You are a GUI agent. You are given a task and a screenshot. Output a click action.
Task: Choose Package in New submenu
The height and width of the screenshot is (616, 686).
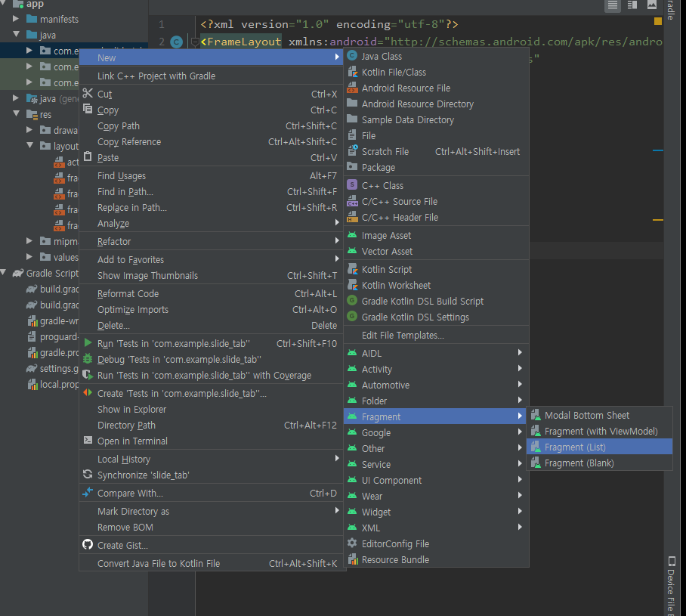tap(436, 167)
